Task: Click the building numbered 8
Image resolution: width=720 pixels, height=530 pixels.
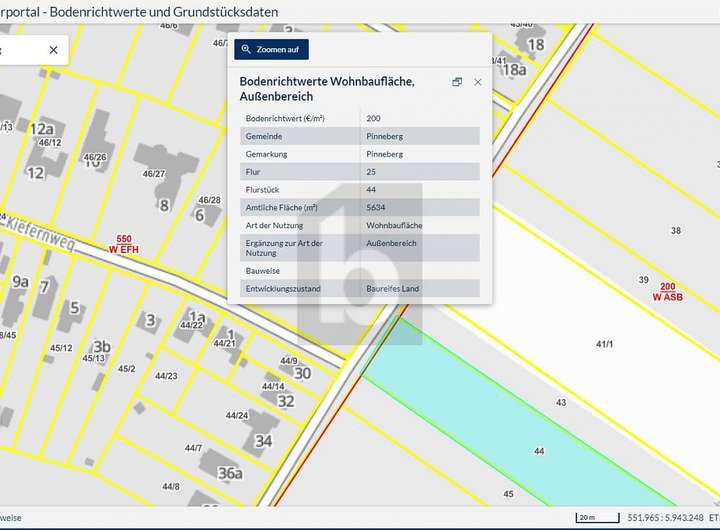Action: [164, 205]
